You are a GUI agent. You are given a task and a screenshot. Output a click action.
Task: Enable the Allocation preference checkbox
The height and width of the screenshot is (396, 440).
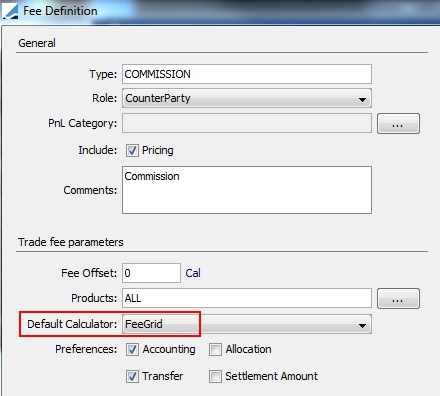tap(215, 349)
